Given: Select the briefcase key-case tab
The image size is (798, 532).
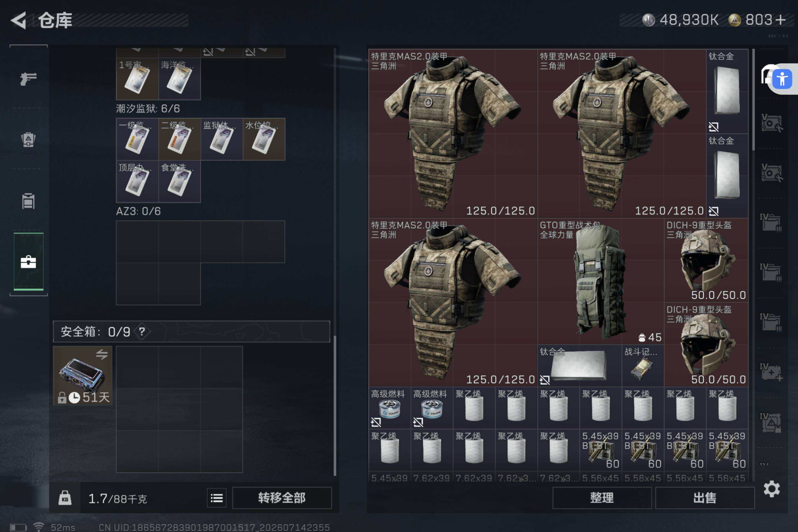Looking at the screenshot, I should click(x=29, y=262).
